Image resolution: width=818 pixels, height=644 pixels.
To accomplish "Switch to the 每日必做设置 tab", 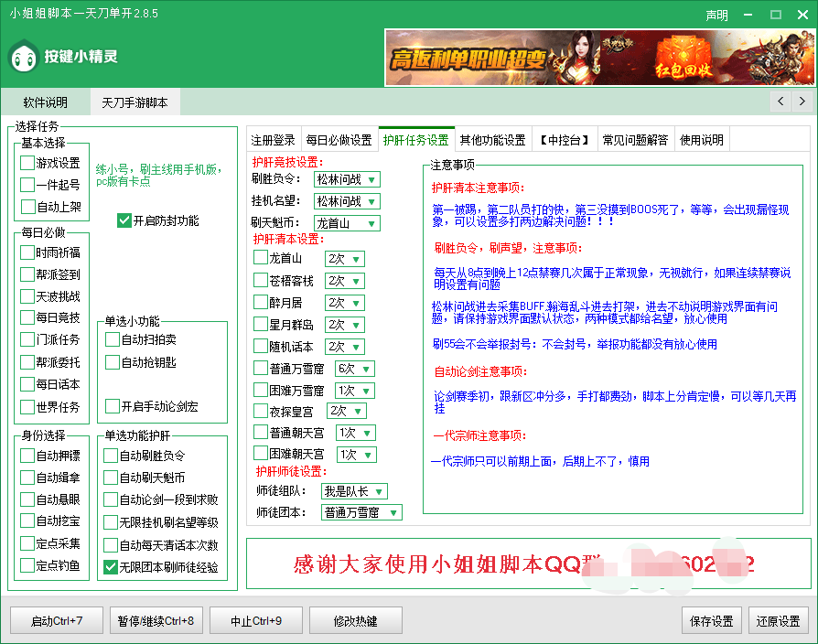I will 339,140.
